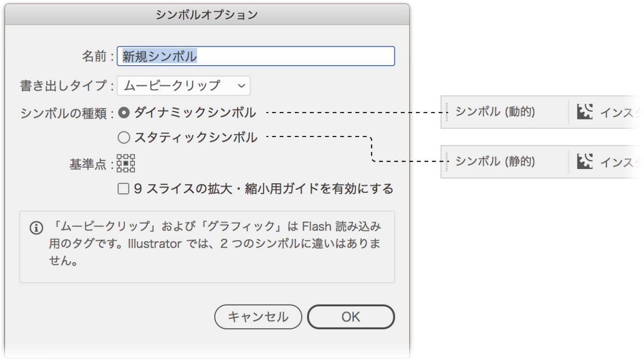This screenshot has width=644, height=361.
Task: Click grip handle of シンボル (動的) bar
Action: pyautogui.click(x=447, y=112)
